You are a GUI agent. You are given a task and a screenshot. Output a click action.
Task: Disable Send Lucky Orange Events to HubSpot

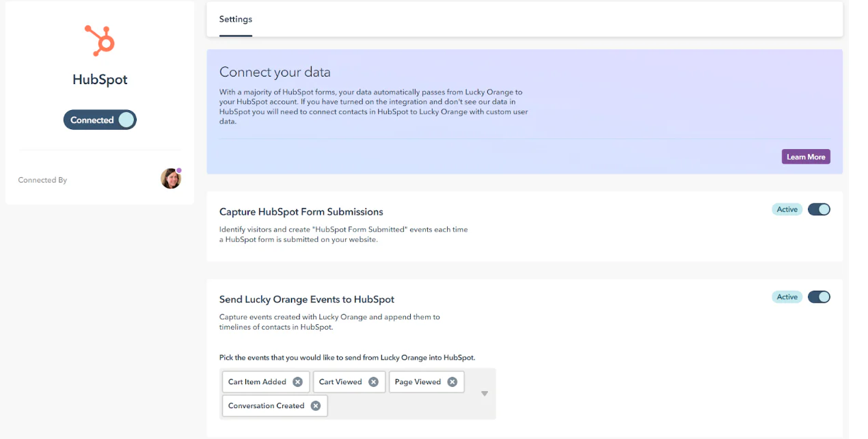click(x=819, y=297)
